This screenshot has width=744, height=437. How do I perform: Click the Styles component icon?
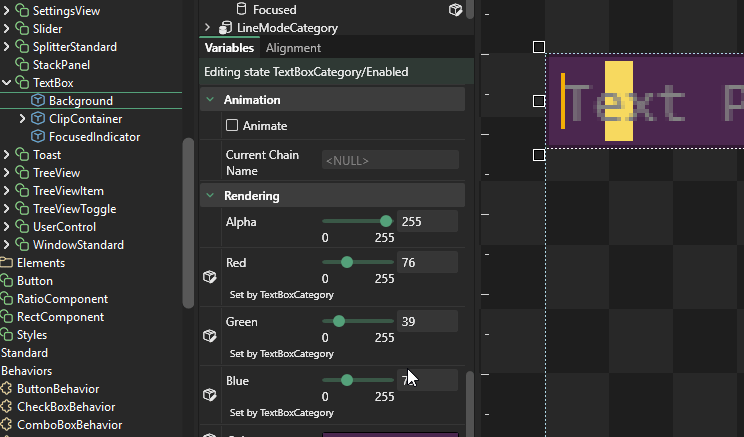tap(6, 335)
